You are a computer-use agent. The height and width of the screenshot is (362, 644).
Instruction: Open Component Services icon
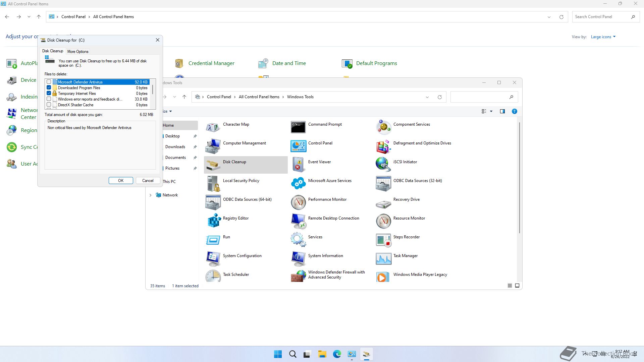383,127
